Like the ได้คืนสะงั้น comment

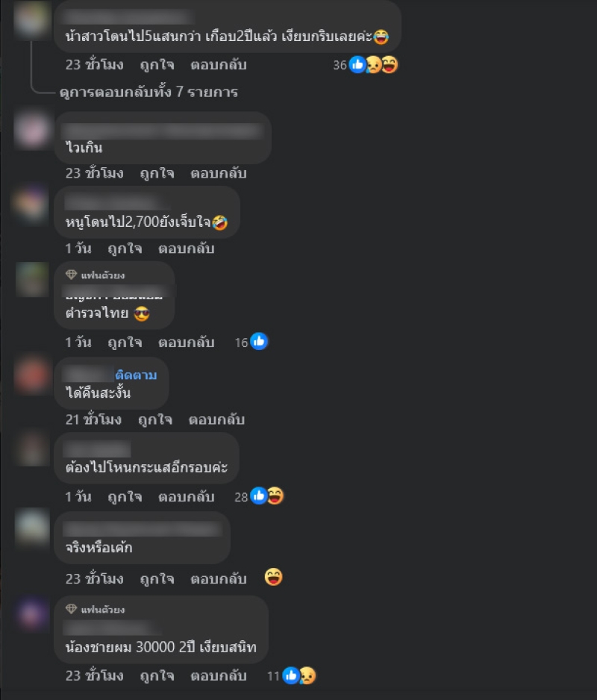click(155, 419)
